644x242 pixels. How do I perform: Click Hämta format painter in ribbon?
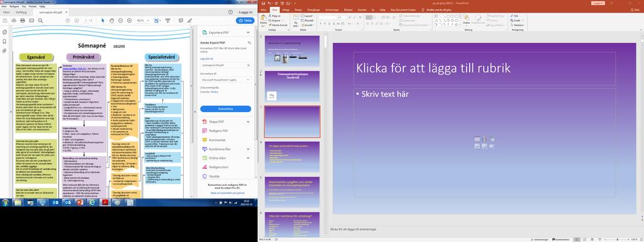point(277,25)
